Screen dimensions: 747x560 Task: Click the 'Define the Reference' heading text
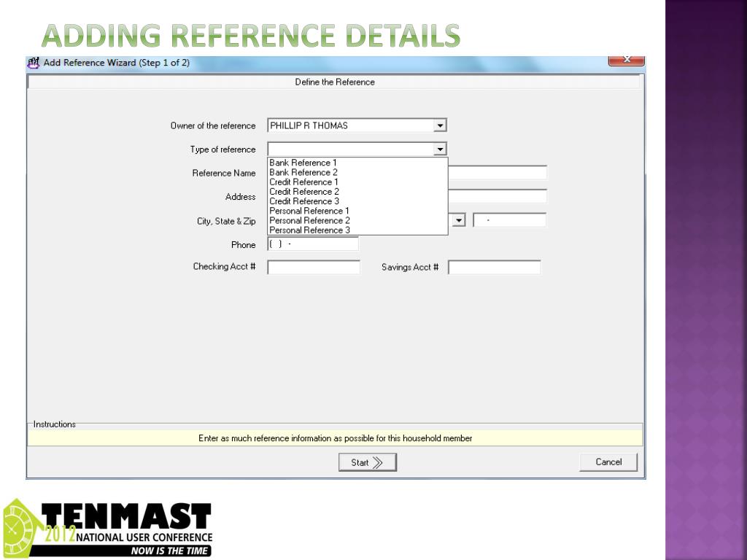tap(335, 82)
